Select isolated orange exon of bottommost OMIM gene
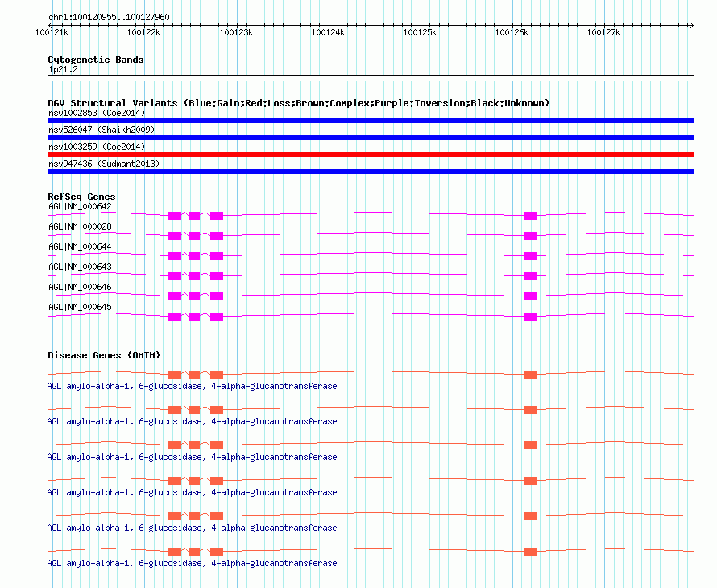The image size is (717, 588). [x=530, y=552]
